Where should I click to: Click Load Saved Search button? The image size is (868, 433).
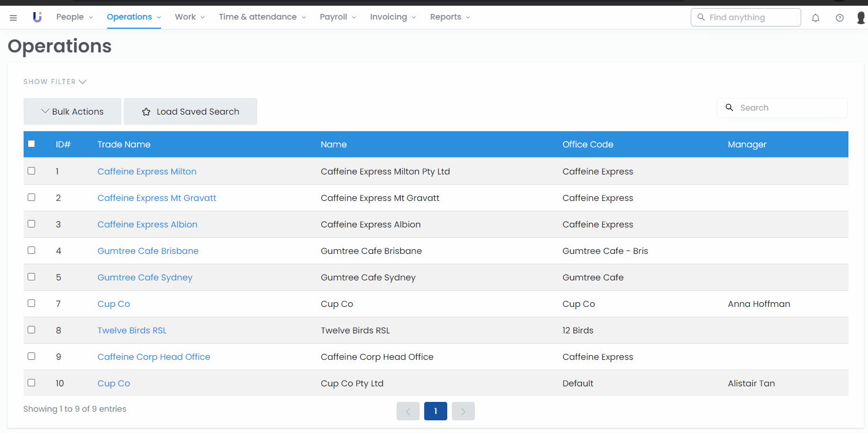point(191,112)
